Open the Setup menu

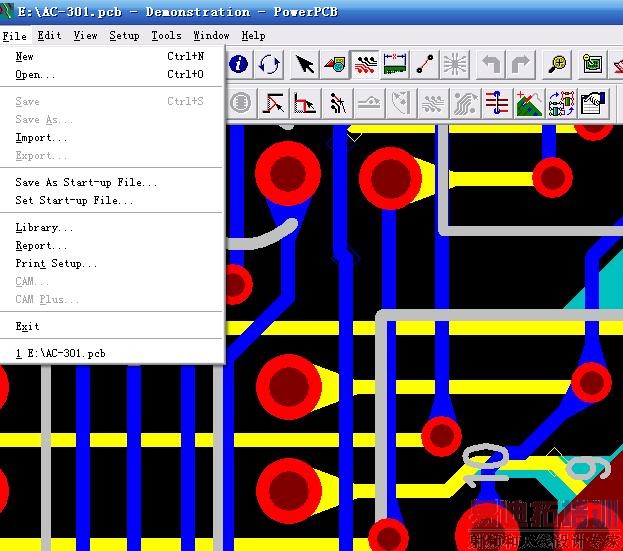(x=124, y=35)
